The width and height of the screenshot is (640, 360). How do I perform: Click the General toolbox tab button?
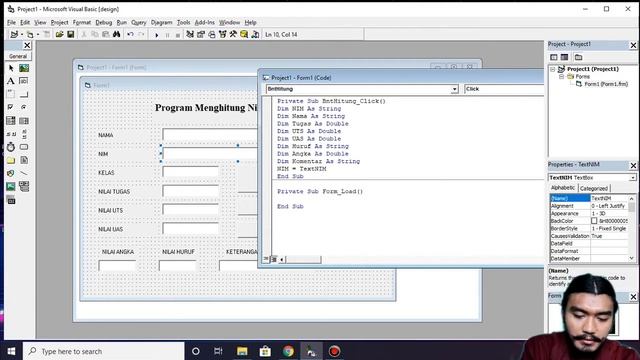pos(18,56)
